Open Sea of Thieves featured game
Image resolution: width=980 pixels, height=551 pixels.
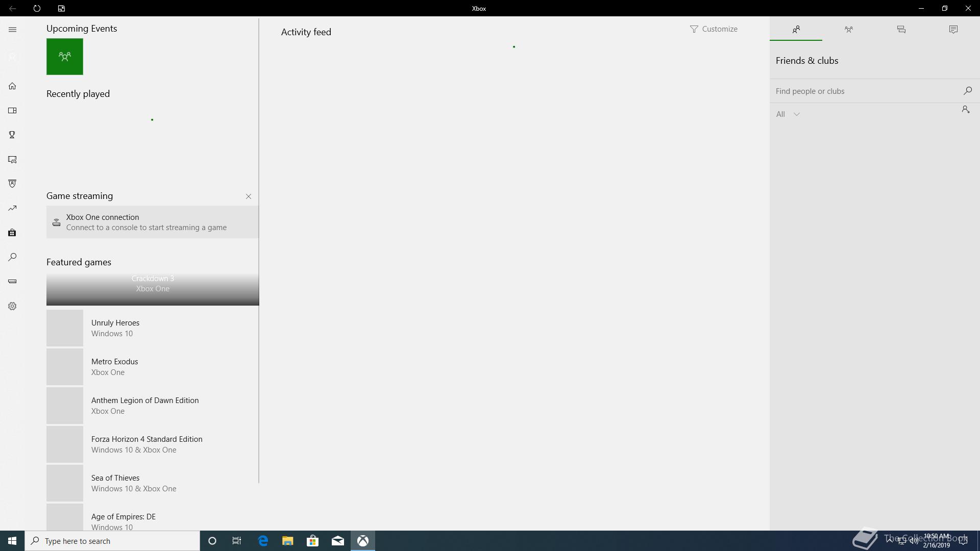tap(153, 483)
